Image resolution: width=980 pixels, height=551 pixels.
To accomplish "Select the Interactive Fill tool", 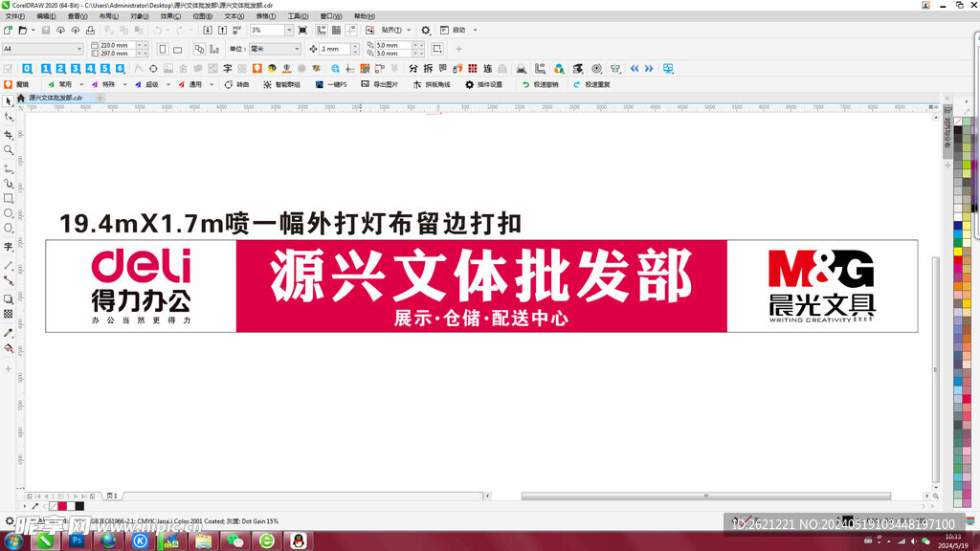I will (8, 348).
